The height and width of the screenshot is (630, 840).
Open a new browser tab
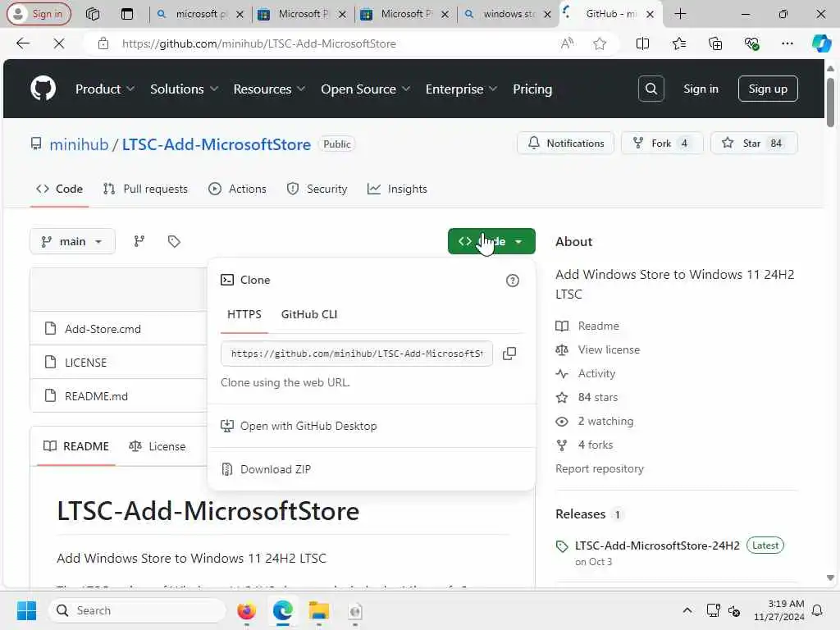(x=680, y=14)
